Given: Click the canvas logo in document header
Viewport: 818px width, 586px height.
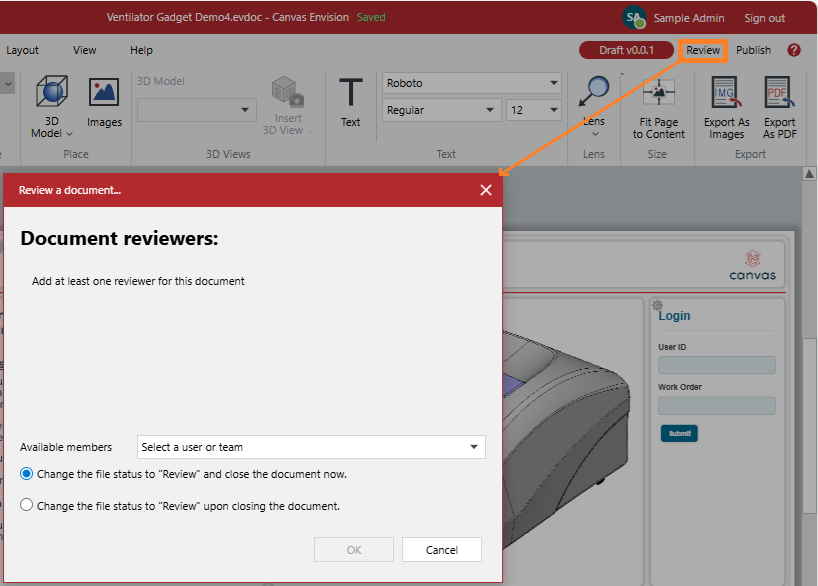Looking at the screenshot, I should click(x=752, y=266).
